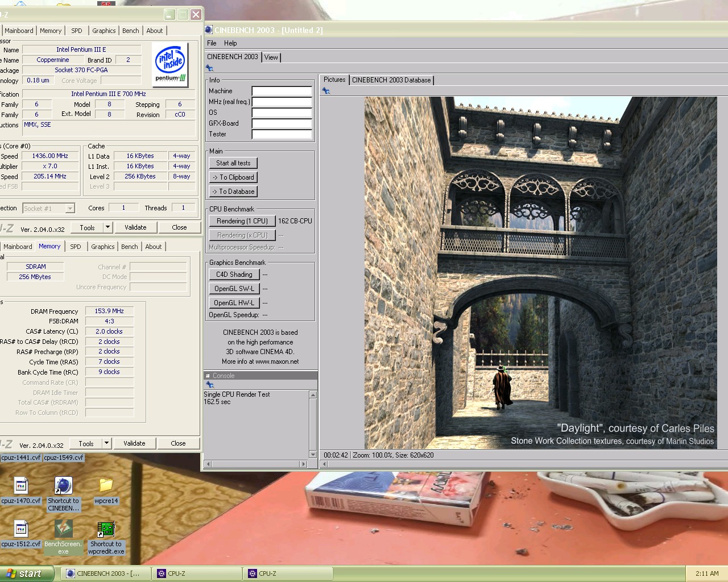The width and height of the screenshot is (728, 582).
Task: Click the 162 CB-CPU result text
Action: point(295,221)
